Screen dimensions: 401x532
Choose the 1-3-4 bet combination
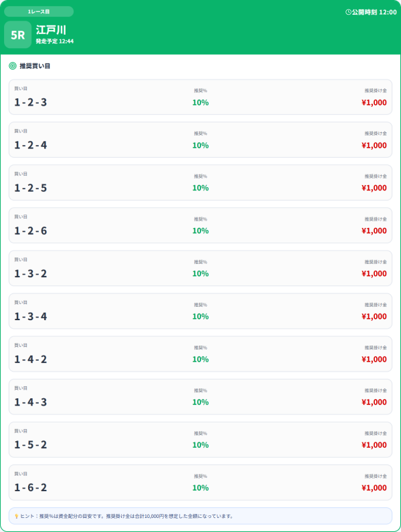click(x=200, y=311)
